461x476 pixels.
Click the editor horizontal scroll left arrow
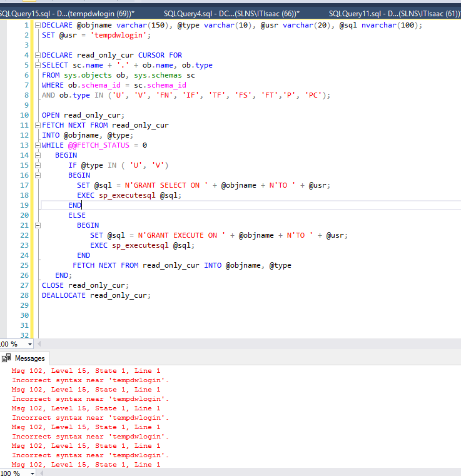39,344
